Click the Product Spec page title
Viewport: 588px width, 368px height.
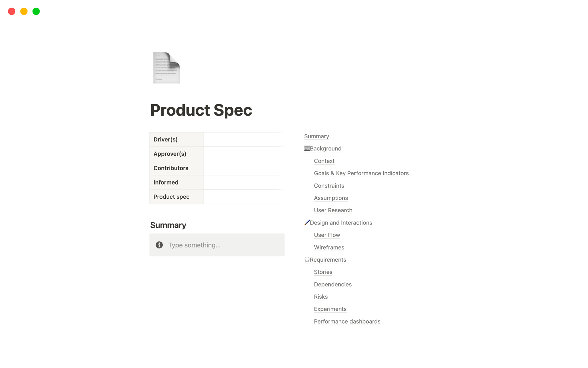tap(201, 110)
